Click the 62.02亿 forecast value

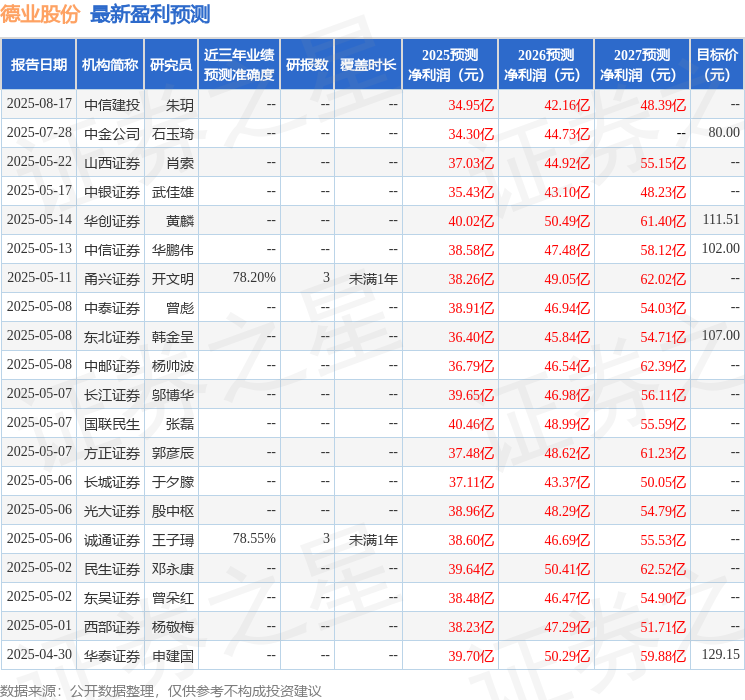click(663, 278)
